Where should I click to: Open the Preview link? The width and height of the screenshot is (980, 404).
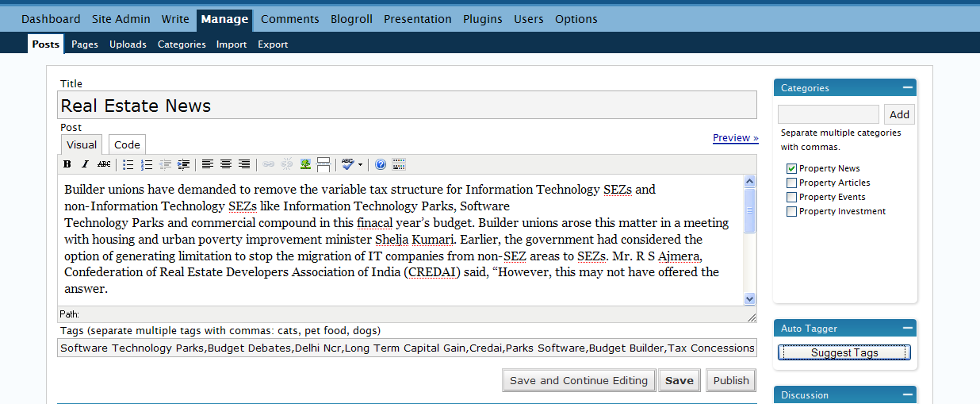click(x=735, y=137)
